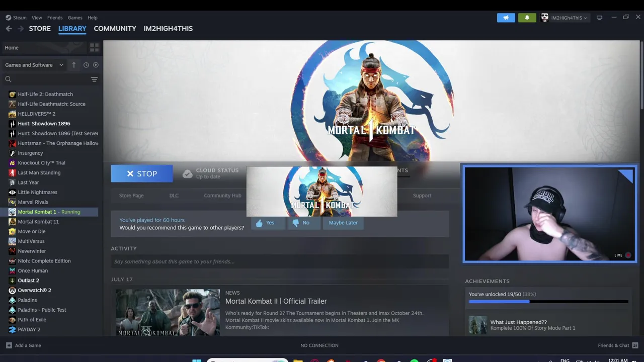
Task: Toggle sort order arrow in library filter
Action: click(73, 65)
